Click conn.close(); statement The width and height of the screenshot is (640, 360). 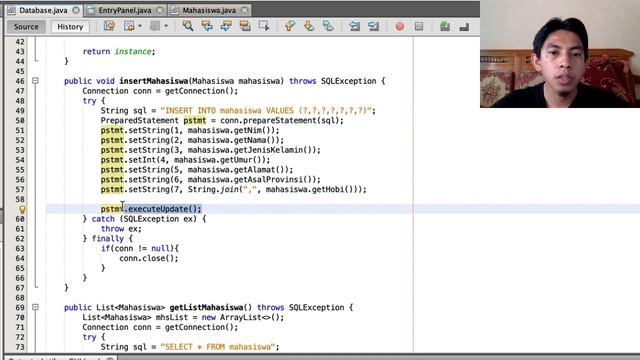pyautogui.click(x=149, y=258)
